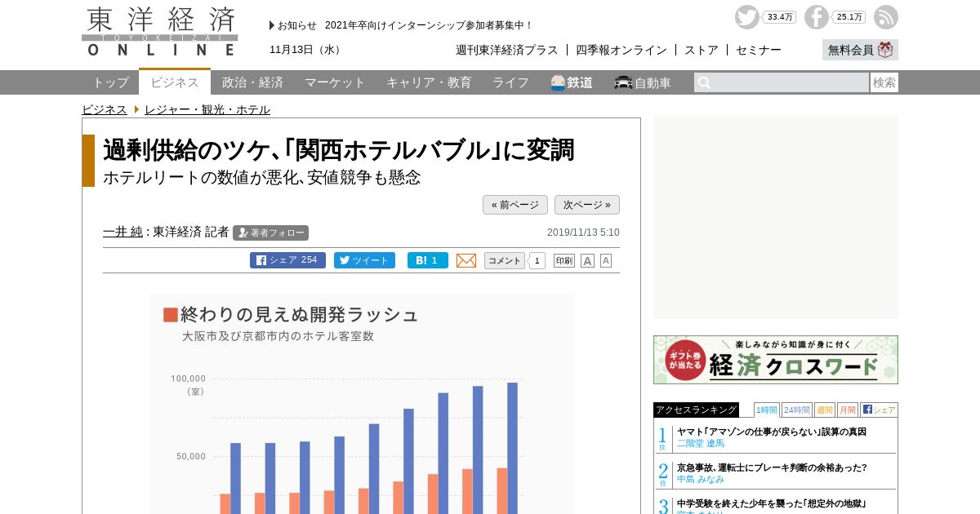The height and width of the screenshot is (514, 980).
Task: Click the email envelope share icon
Action: pos(466,260)
